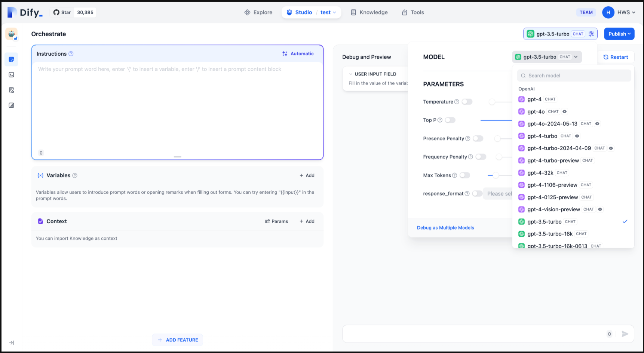Choose the checked gpt-3.5-turbo model option

point(573,222)
